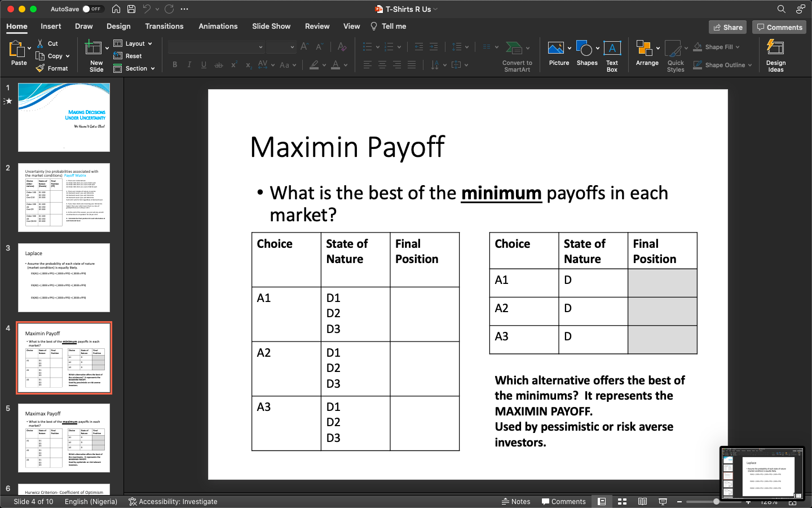Switch to Slide Sorter view
The height and width of the screenshot is (508, 812).
(623, 501)
